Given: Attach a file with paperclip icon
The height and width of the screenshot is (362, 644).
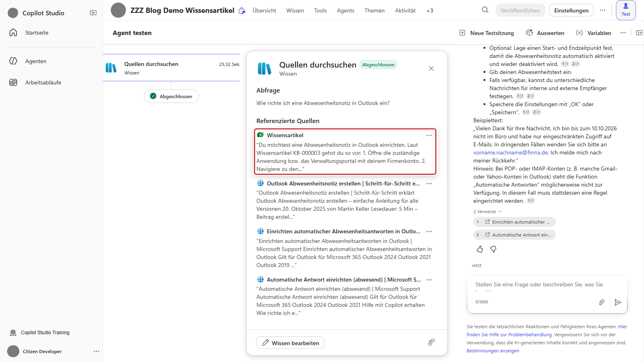Looking at the screenshot, I should pos(602,302).
